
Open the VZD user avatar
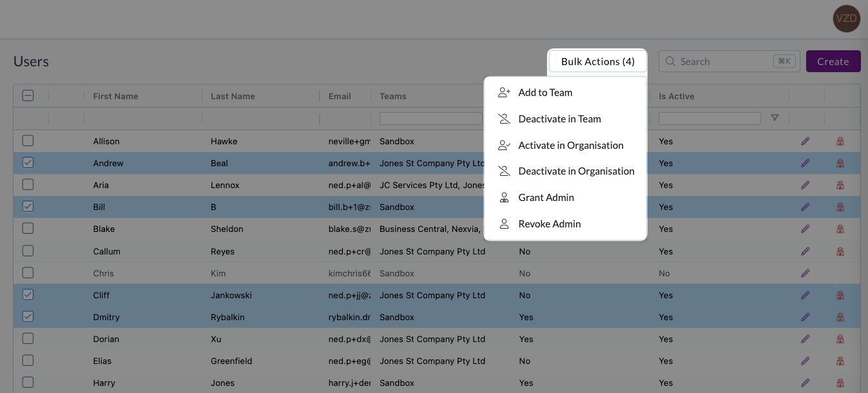pos(845,18)
